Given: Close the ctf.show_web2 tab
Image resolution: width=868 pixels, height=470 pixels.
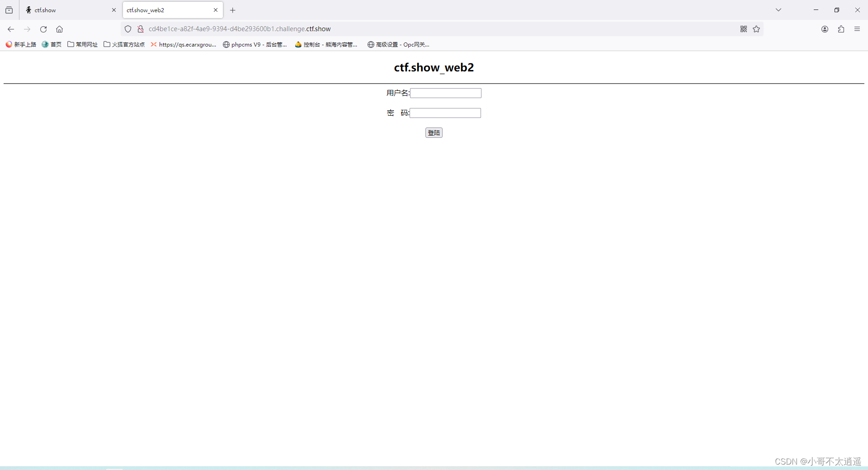Looking at the screenshot, I should tap(216, 10).
